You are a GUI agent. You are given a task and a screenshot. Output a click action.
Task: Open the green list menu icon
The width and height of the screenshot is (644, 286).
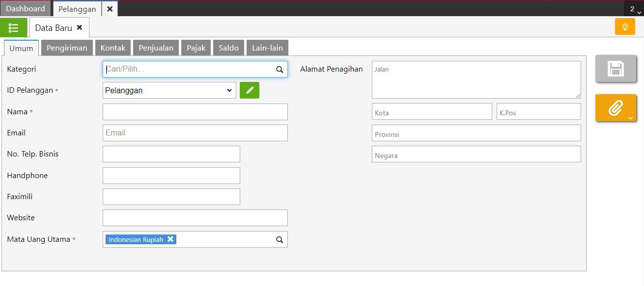point(14,27)
